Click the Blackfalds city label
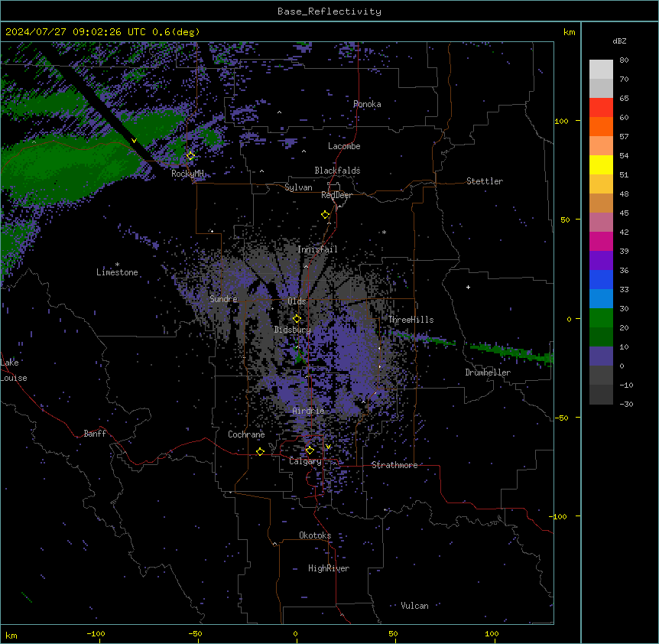This screenshot has width=659, height=644. coord(337,171)
